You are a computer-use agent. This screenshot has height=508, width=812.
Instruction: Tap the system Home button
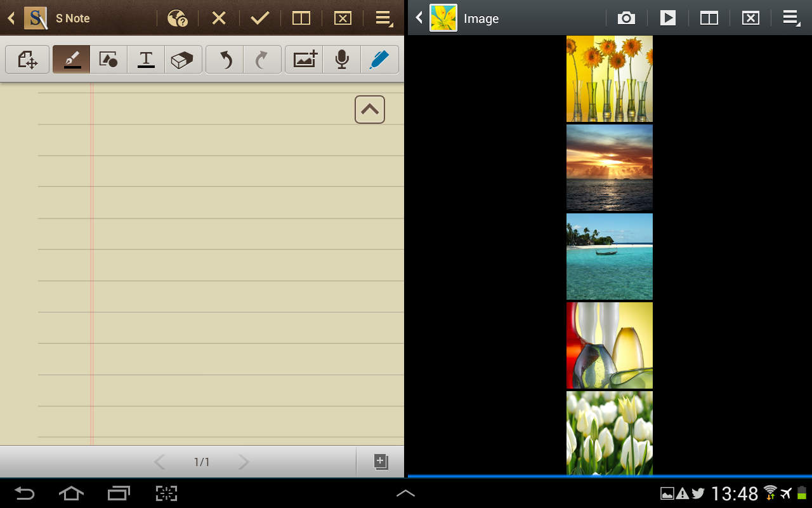point(71,493)
